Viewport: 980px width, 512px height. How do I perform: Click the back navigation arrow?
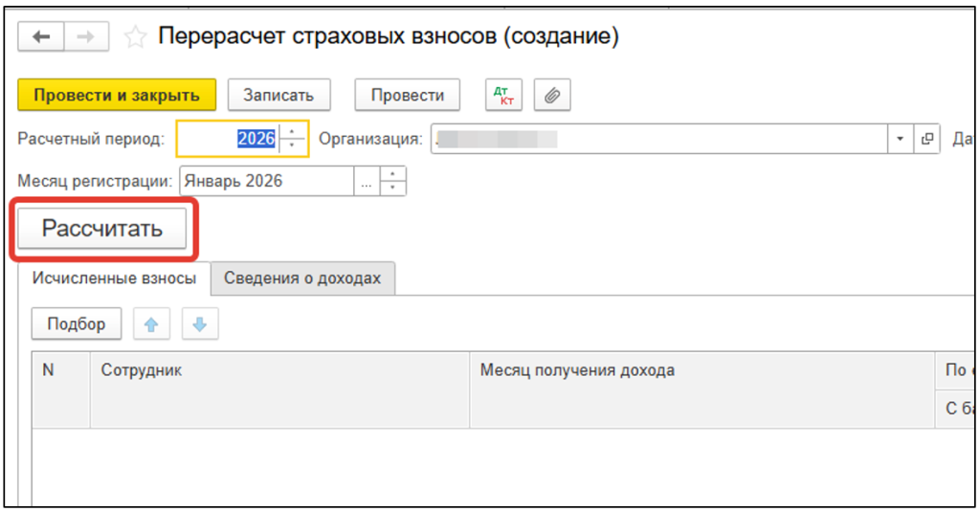(x=41, y=36)
